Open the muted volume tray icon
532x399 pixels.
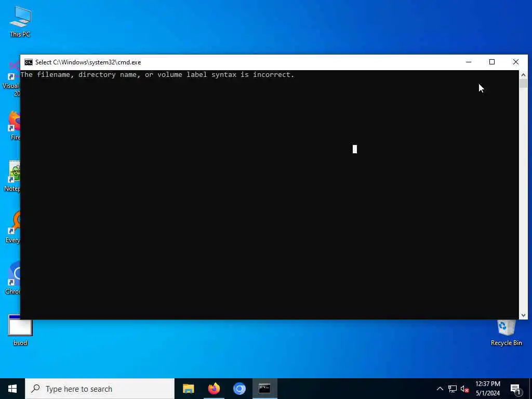[464, 389]
